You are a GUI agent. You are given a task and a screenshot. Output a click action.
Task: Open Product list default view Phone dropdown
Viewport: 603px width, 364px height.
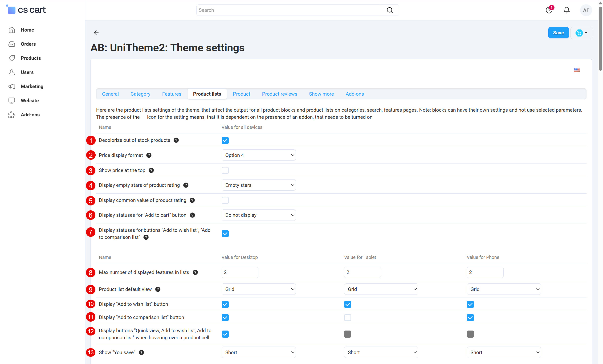pyautogui.click(x=504, y=289)
